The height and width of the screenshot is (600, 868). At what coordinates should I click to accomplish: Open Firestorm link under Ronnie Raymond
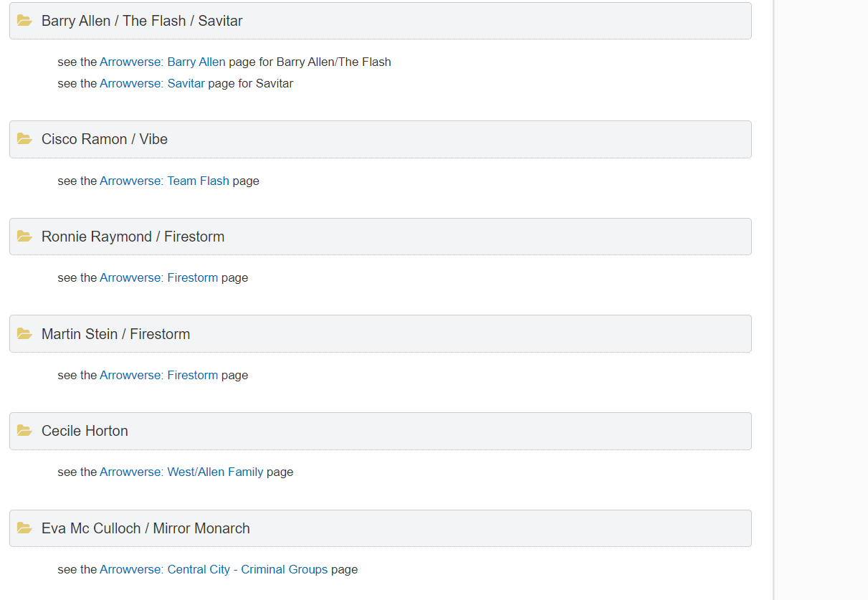tap(158, 277)
